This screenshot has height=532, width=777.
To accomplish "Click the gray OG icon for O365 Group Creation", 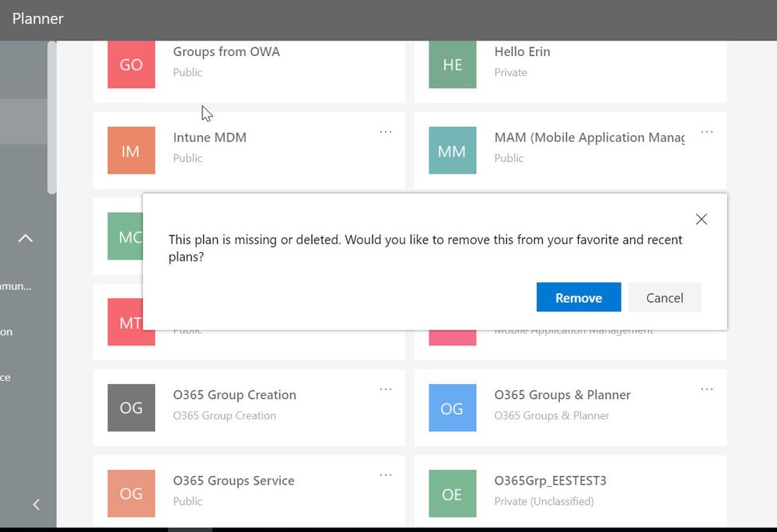I will click(x=131, y=408).
